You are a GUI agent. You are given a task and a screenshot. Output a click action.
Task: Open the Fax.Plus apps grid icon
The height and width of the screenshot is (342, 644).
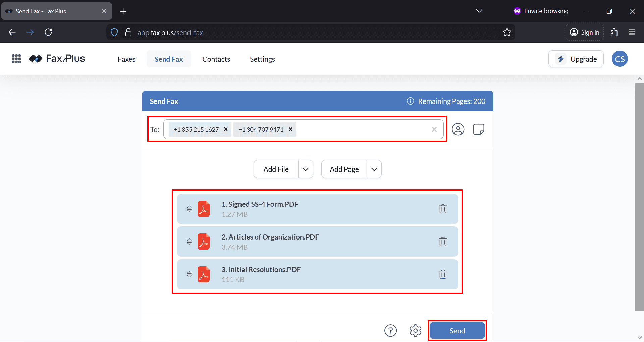tap(16, 59)
